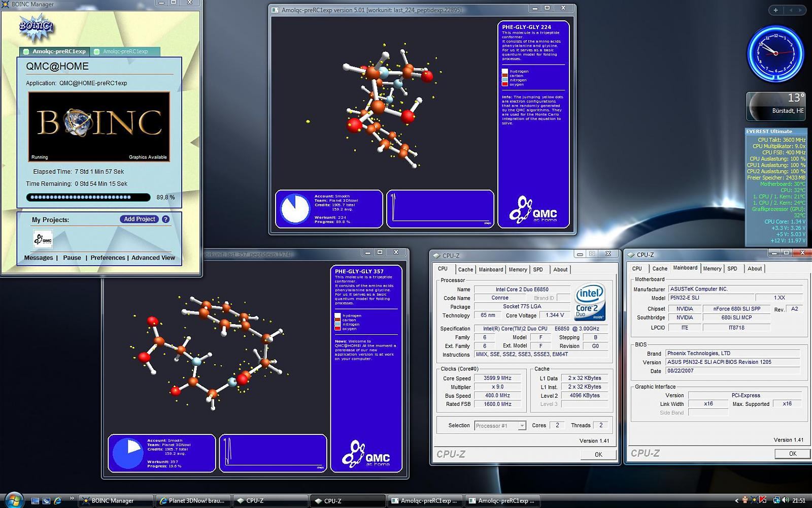Click the Intel Core 2 Duo E6850 name field
The width and height of the screenshot is (812, 508).
coord(522,290)
